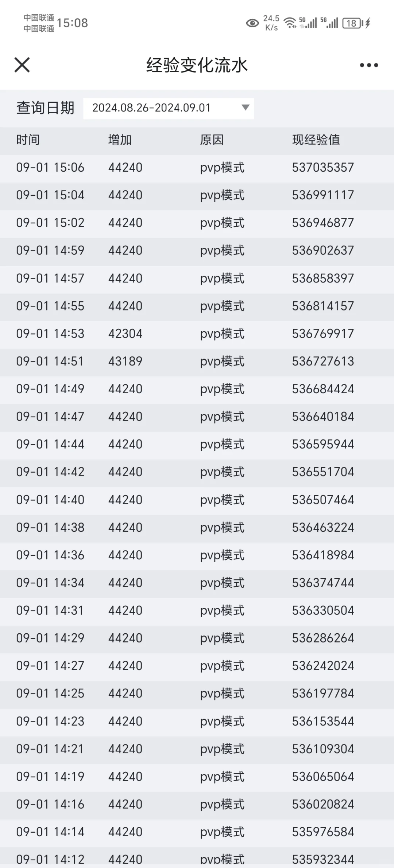Tap the first 5G signal strength icon
This screenshot has height=868, width=394.
[308, 23]
